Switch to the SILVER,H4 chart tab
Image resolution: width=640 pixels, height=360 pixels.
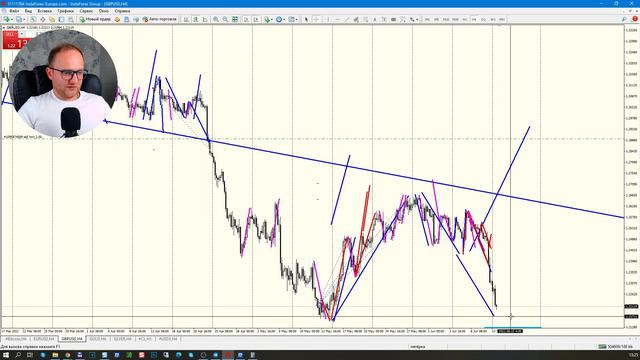pos(122,339)
